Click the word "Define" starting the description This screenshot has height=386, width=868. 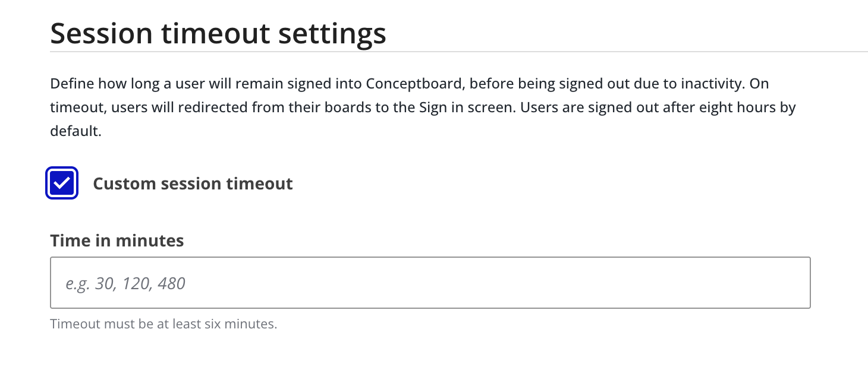click(x=72, y=83)
